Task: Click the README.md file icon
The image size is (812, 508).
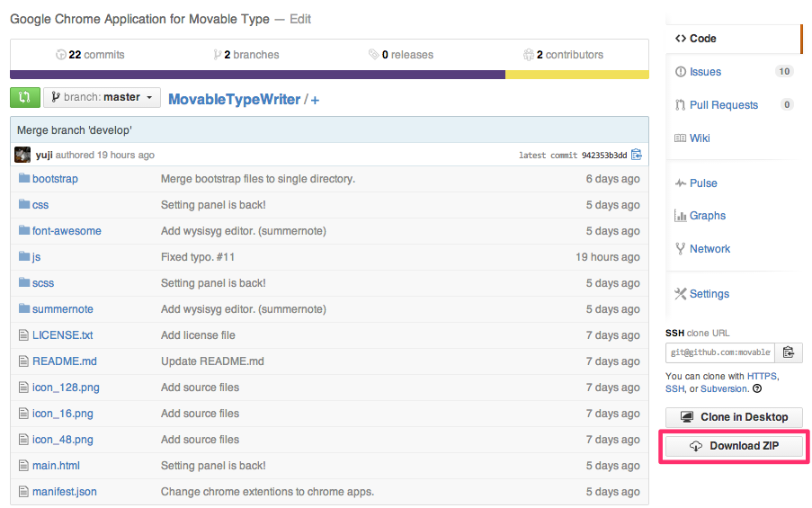Action: click(23, 361)
